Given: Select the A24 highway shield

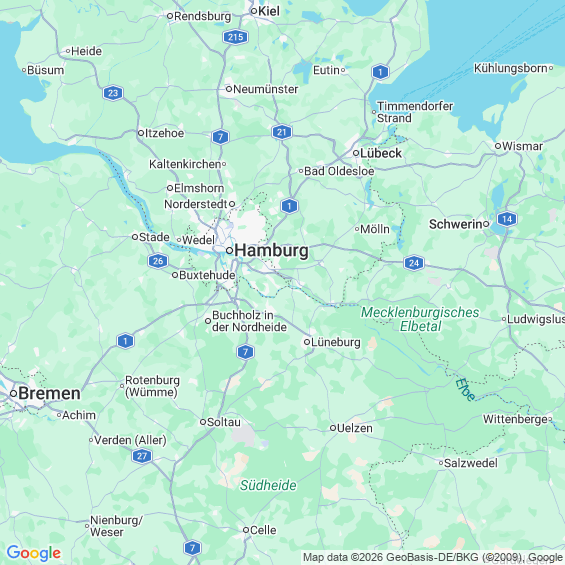Looking at the screenshot, I should point(414,263).
